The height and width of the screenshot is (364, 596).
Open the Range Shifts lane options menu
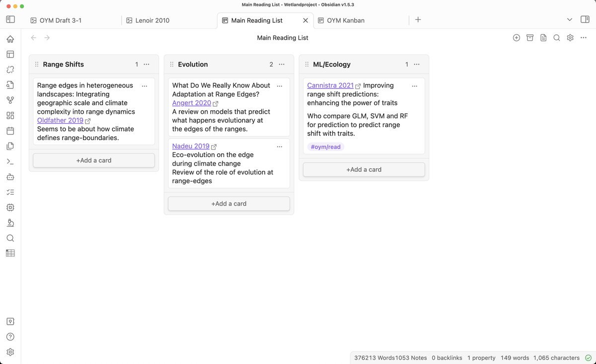point(146,64)
